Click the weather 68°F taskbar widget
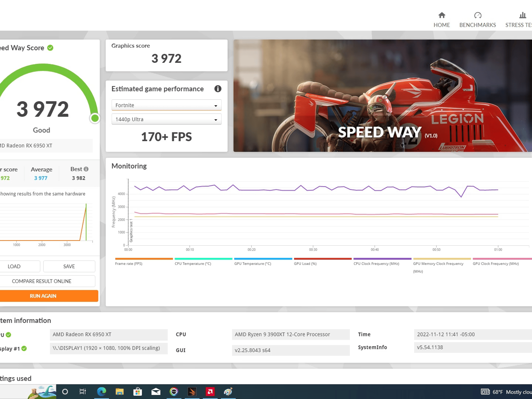The width and height of the screenshot is (532, 399). [x=506, y=392]
